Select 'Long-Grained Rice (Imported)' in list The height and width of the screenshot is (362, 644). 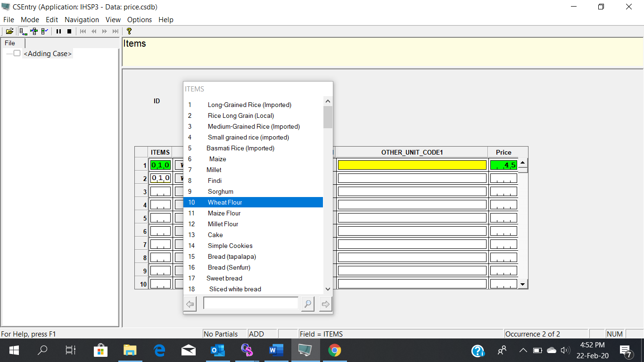click(x=253, y=105)
